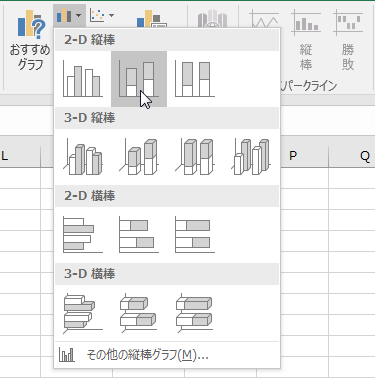Select column P header
Screen dimensions: 375x378
tap(293, 156)
